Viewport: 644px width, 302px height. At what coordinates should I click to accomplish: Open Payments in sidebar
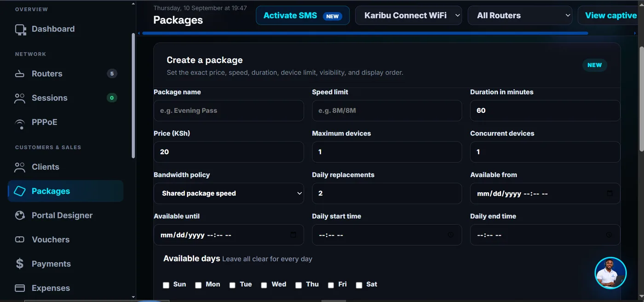point(66,264)
